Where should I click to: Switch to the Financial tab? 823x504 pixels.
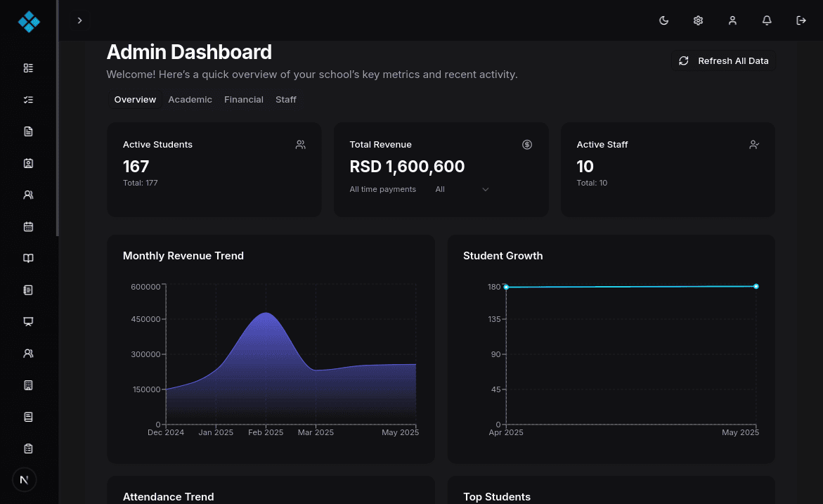click(x=244, y=100)
